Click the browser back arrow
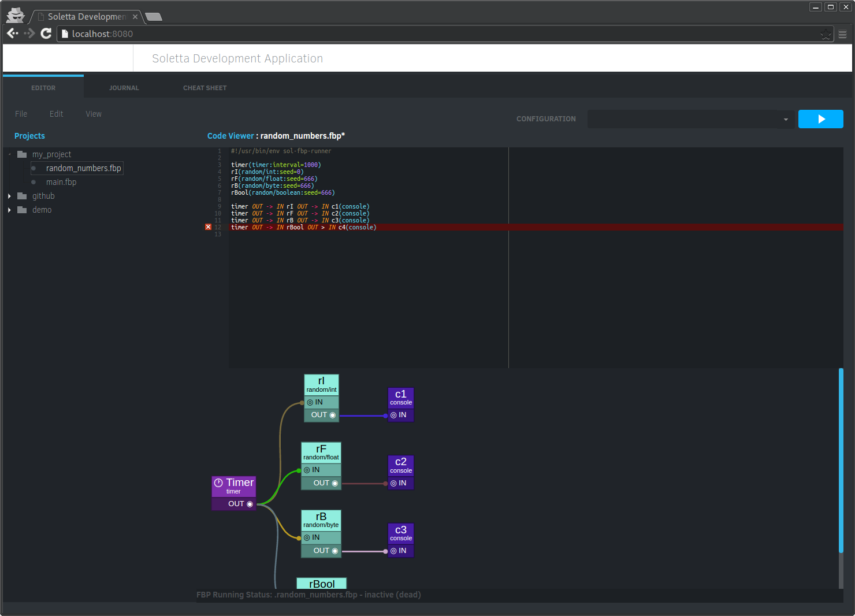 pyautogui.click(x=13, y=34)
